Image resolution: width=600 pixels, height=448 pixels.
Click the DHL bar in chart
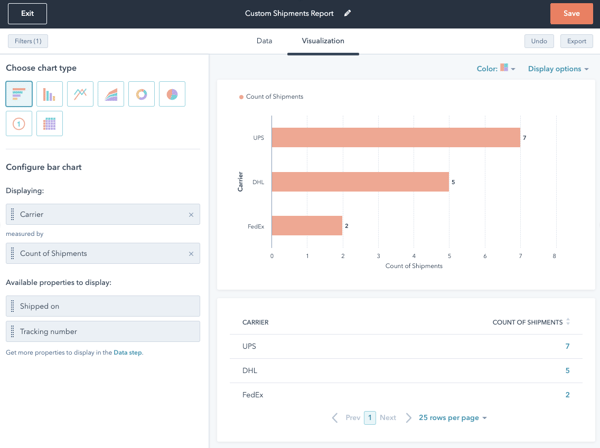(360, 182)
